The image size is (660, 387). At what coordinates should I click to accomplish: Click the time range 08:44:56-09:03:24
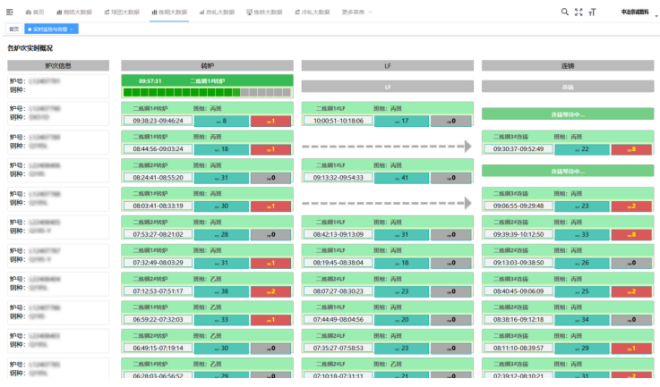[x=158, y=149]
